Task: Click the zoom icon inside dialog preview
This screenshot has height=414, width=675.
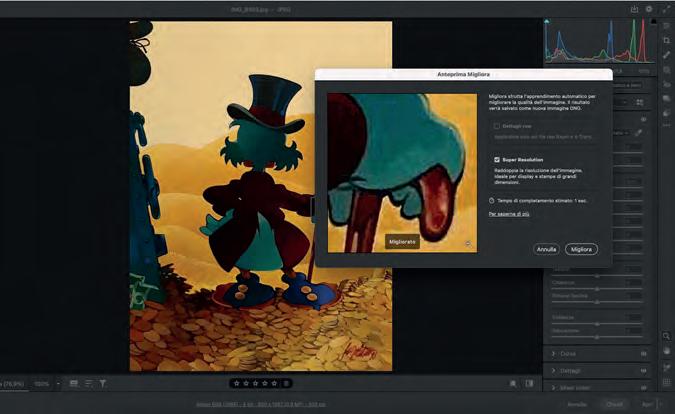Action: pos(468,244)
